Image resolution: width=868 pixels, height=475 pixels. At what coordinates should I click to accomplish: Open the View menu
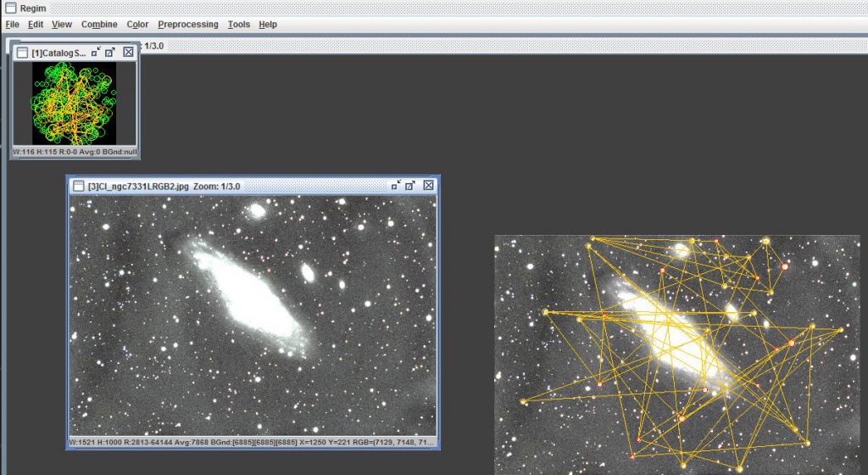pyautogui.click(x=61, y=25)
